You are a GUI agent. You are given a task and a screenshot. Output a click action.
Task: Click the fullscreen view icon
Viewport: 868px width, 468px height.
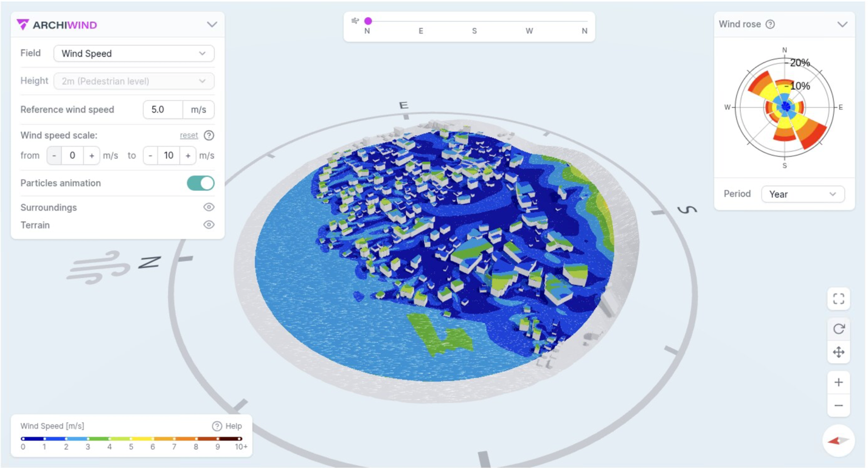coord(838,298)
